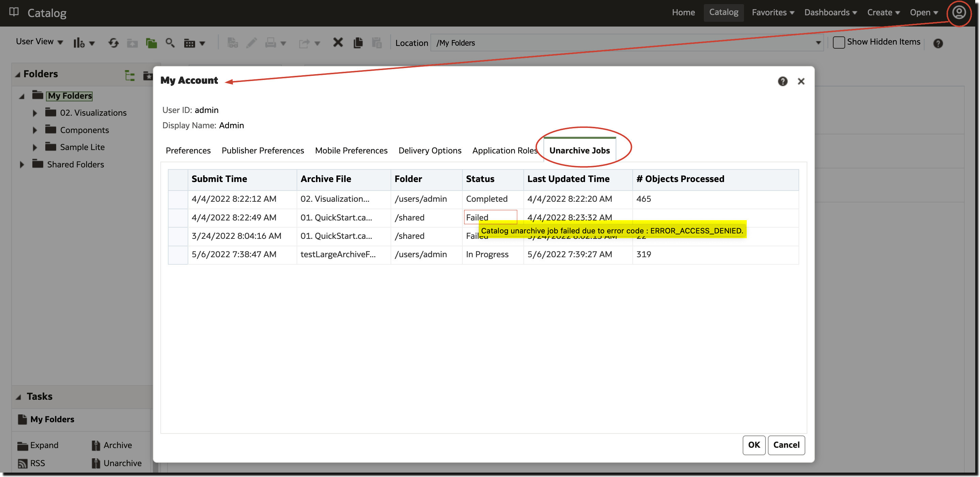
Task: Select the My Folders tree item
Action: 69,96
